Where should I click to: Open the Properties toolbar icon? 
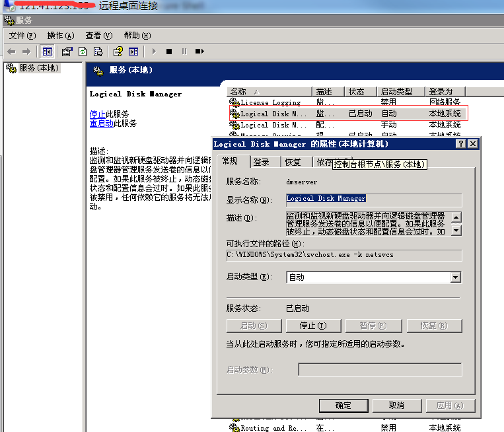67,52
